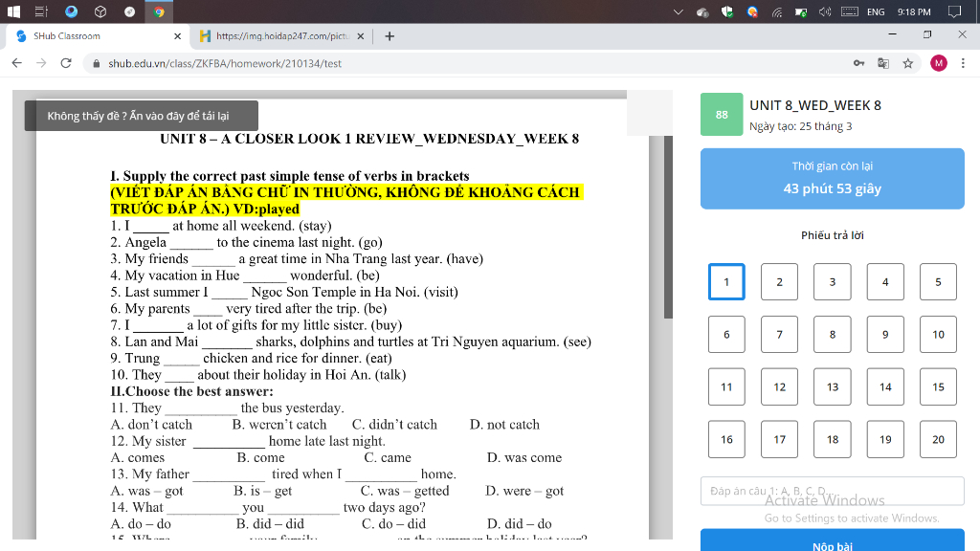Open a new browser tab
This screenshot has width=980, height=551.
coord(390,36)
